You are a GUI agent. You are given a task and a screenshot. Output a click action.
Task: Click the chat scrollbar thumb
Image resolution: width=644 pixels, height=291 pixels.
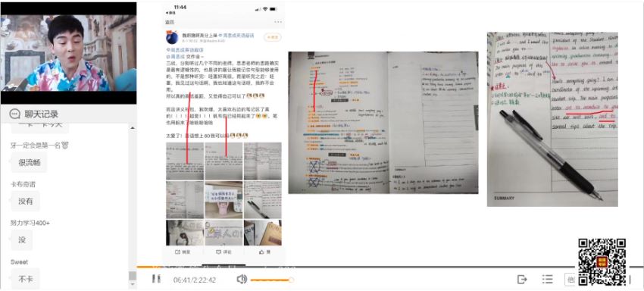point(133,275)
